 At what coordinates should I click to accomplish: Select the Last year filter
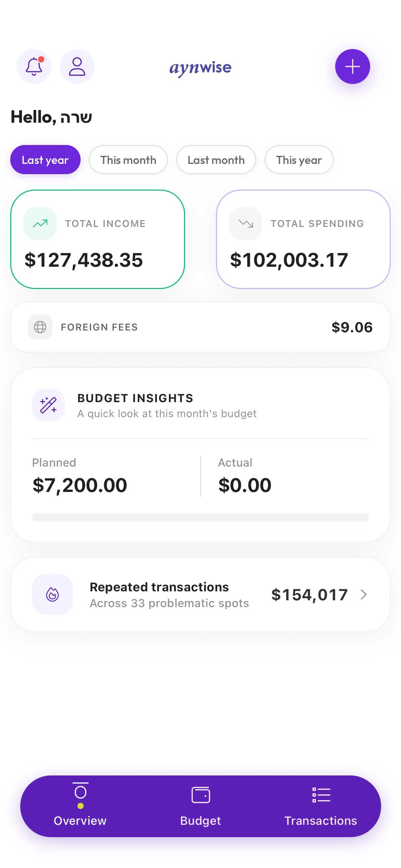point(45,160)
